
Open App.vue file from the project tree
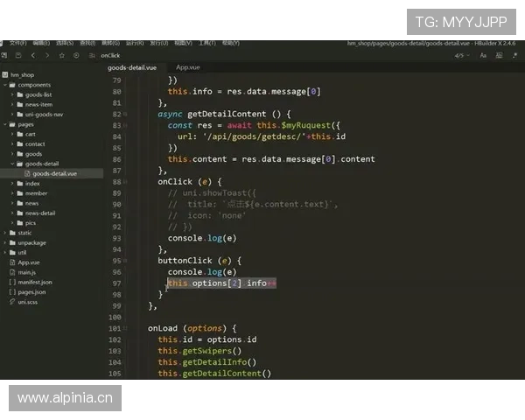point(29,262)
